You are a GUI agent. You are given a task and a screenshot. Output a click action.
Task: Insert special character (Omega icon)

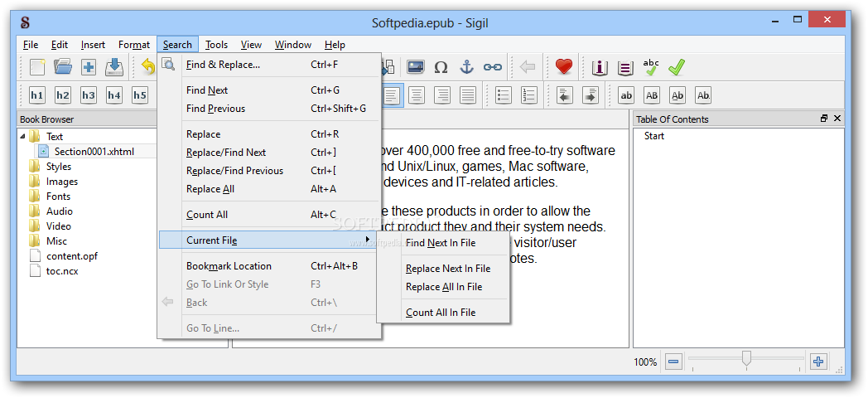441,67
